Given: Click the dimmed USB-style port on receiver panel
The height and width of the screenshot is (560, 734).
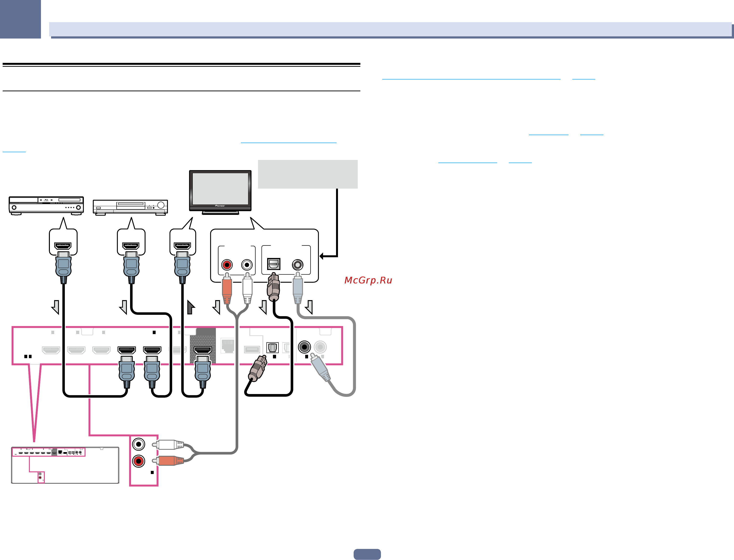Looking at the screenshot, I should 252,349.
